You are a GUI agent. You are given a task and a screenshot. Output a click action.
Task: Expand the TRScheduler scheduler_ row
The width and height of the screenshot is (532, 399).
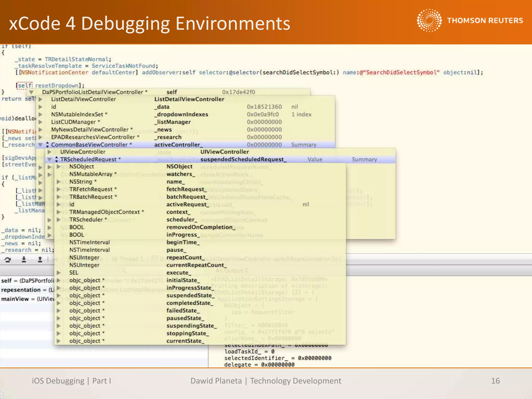click(58, 220)
